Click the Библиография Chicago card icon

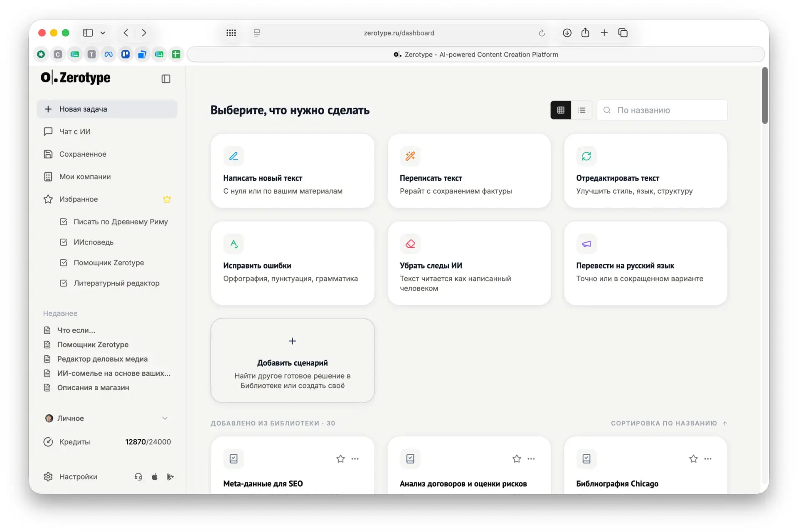pyautogui.click(x=586, y=459)
